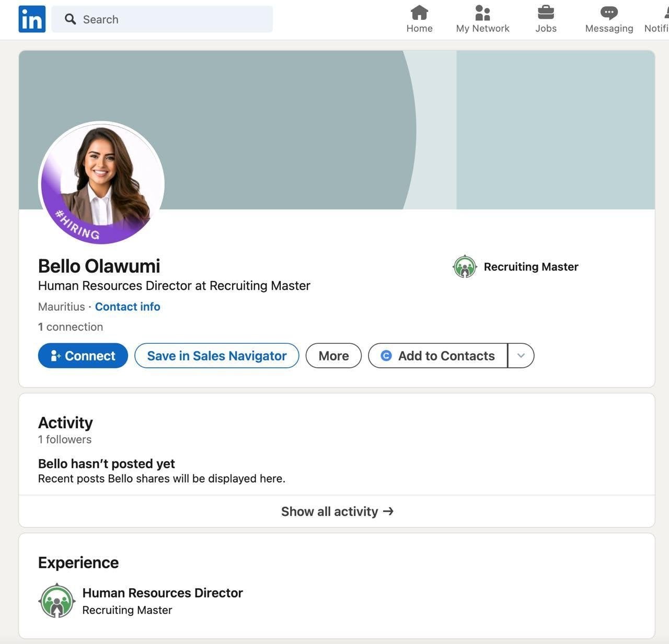Click Save in Sales Navigator
Viewport: 669px width, 644px height.
click(216, 356)
